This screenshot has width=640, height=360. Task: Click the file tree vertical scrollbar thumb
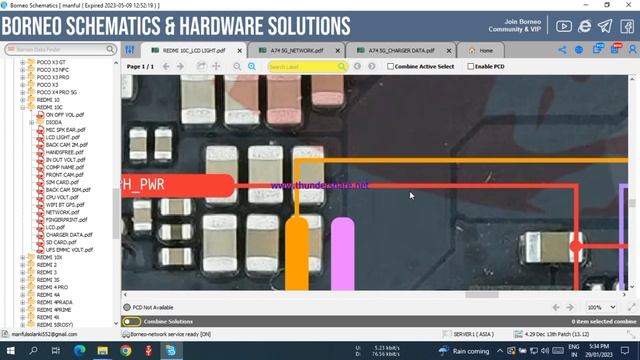116,213
